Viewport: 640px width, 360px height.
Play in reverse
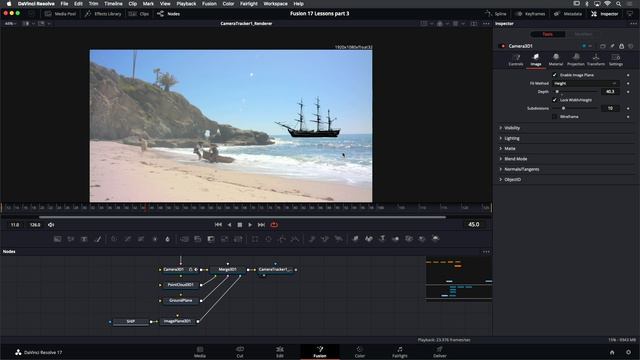[x=229, y=225]
